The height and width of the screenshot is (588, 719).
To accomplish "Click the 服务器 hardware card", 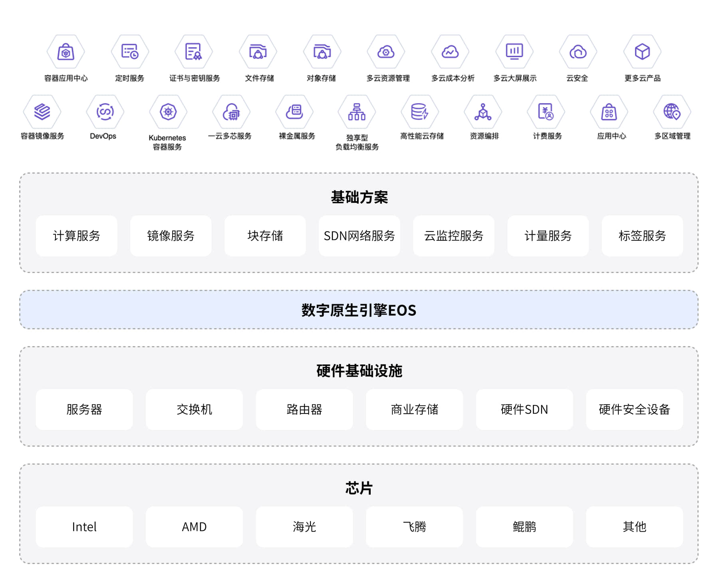I will (84, 410).
